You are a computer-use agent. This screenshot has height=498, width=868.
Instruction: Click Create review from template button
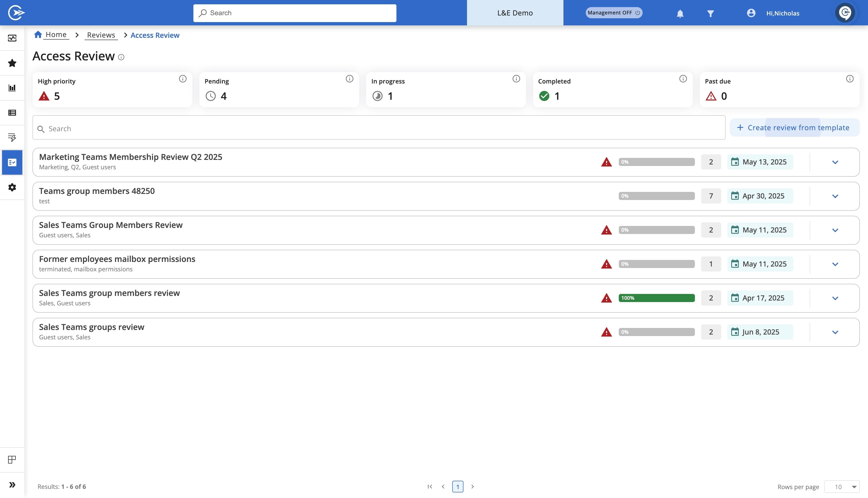pyautogui.click(x=794, y=128)
